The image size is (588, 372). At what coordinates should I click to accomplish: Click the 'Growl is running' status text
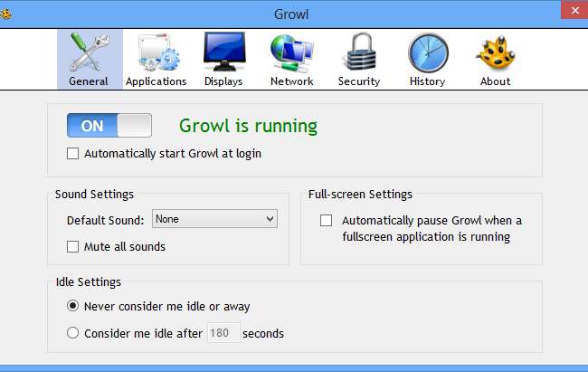click(248, 126)
